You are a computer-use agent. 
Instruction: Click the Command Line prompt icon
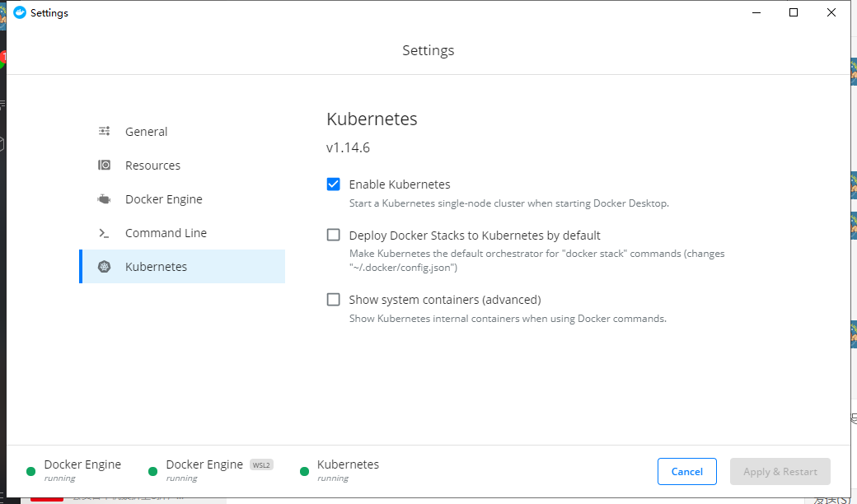tap(104, 233)
